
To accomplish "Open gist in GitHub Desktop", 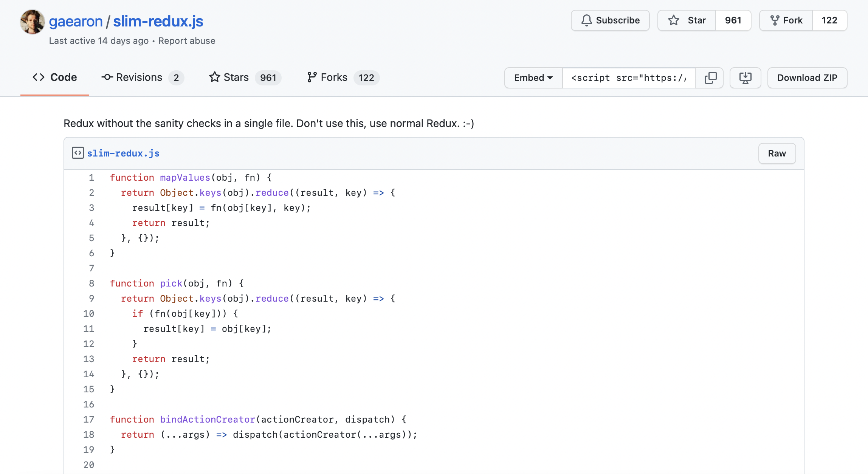I will click(x=746, y=78).
